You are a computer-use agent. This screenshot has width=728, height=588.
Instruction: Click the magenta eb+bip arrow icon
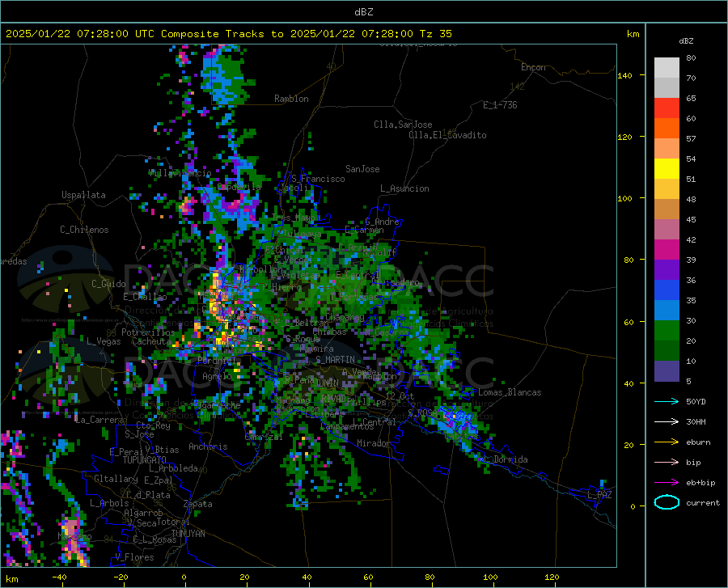(x=667, y=483)
